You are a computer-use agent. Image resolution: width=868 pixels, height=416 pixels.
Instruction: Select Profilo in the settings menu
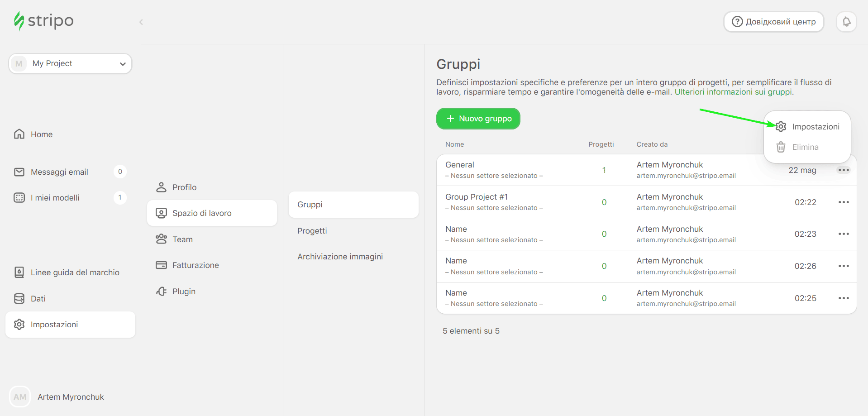[184, 187]
